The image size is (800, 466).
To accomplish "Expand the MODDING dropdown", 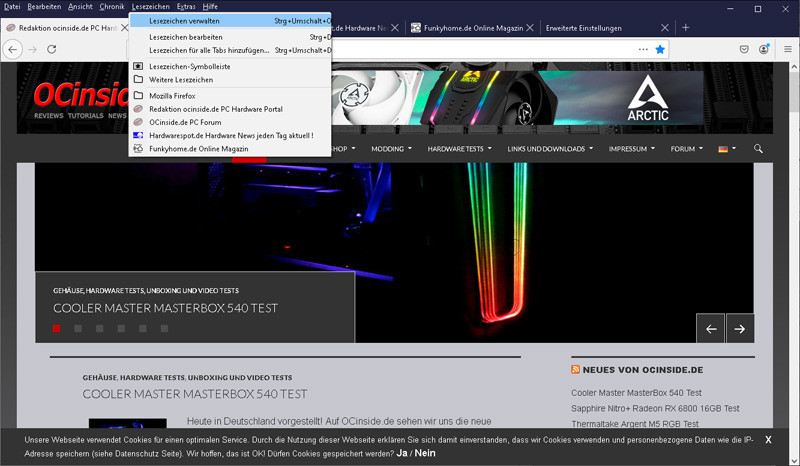I will coord(391,149).
